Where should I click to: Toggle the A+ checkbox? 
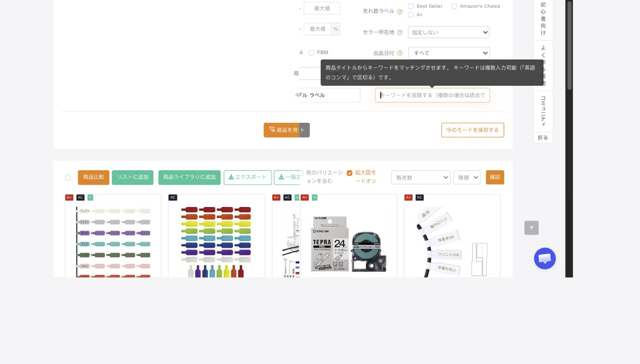(x=411, y=15)
